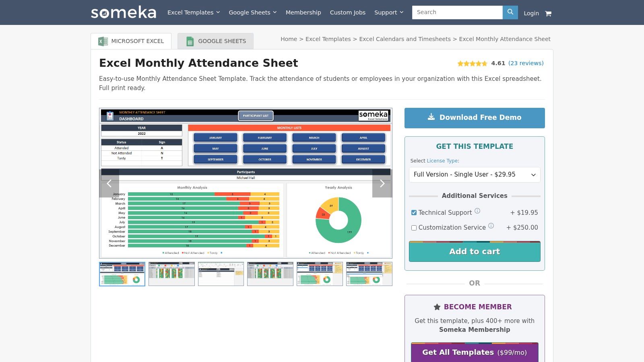
Task: Open the 23 reviews link
Action: 526,63
